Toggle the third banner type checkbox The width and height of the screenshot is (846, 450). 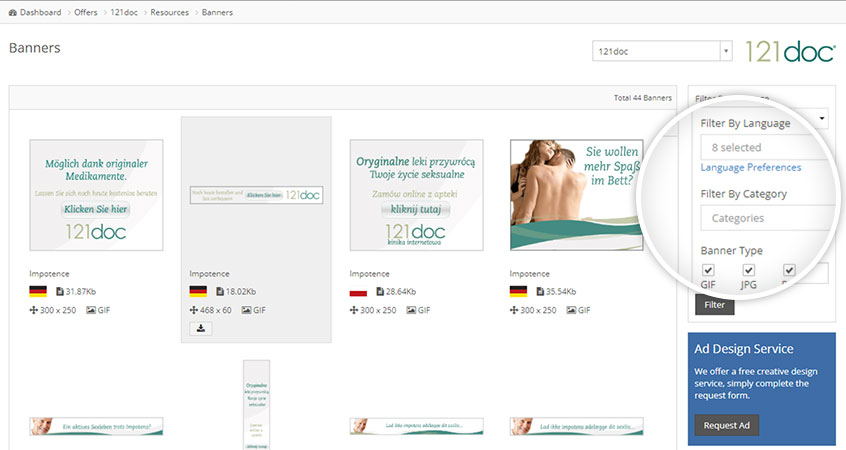coord(789,270)
